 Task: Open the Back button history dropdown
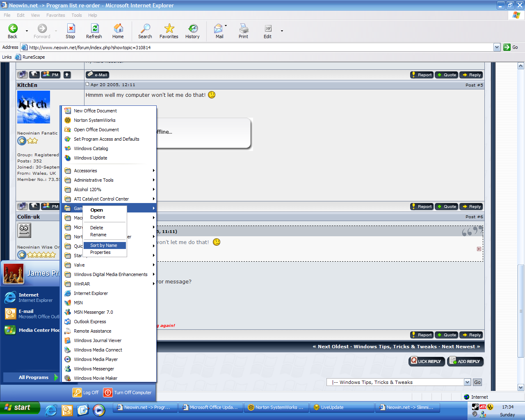click(x=27, y=31)
